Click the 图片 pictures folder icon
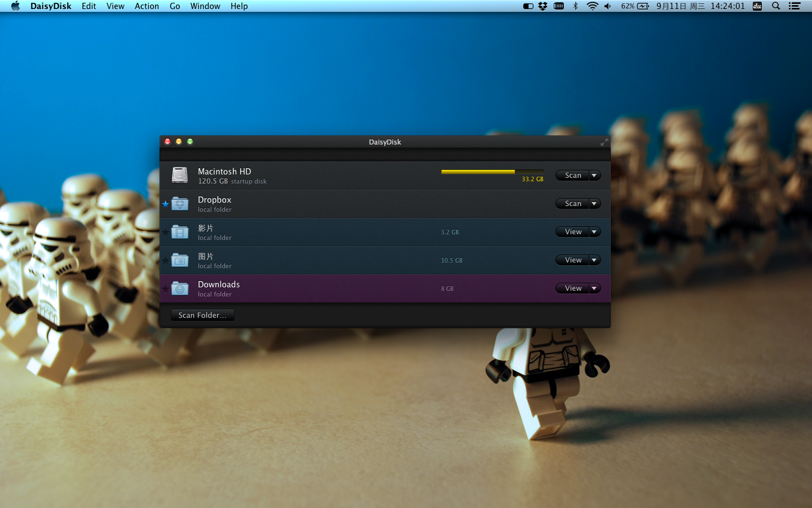Image resolution: width=812 pixels, height=508 pixels. (x=180, y=260)
